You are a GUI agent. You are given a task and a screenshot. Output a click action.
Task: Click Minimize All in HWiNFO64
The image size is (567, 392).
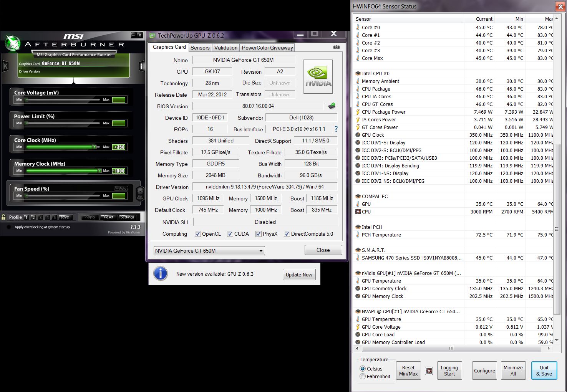513,370
